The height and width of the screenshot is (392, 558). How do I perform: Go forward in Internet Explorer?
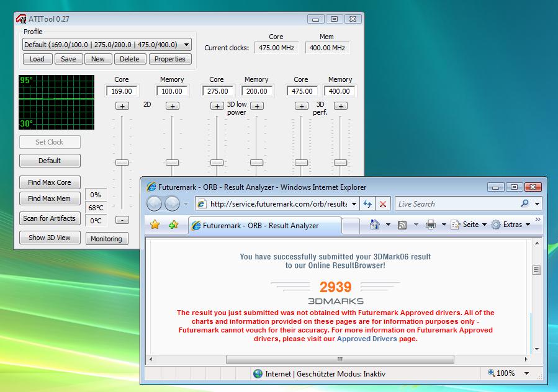pos(172,204)
